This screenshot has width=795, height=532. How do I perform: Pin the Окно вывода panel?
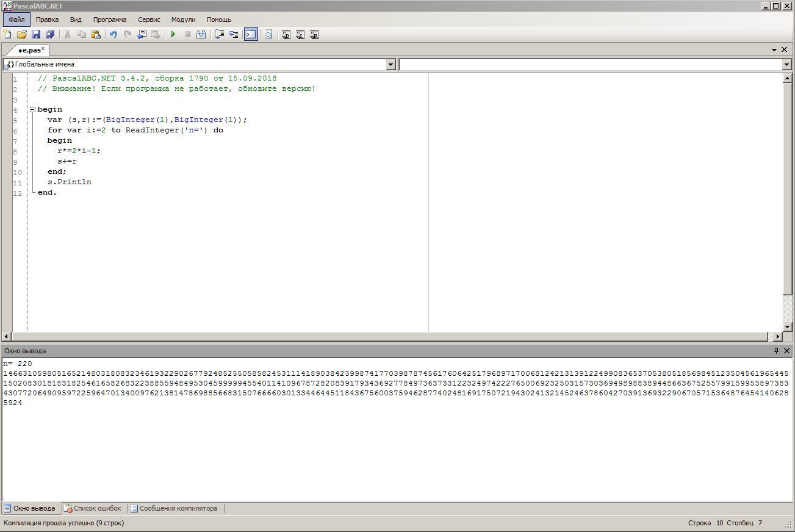pyautogui.click(x=776, y=351)
